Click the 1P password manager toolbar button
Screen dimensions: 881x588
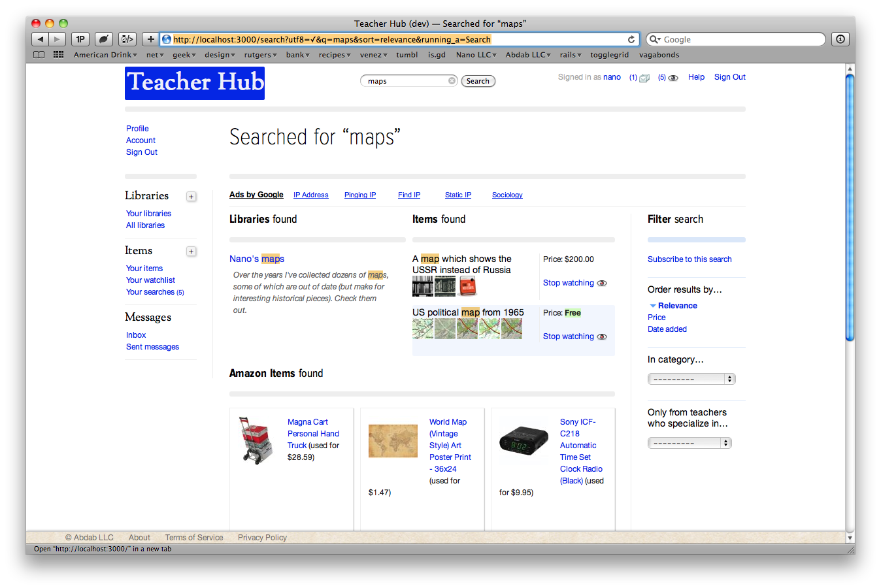click(x=80, y=39)
